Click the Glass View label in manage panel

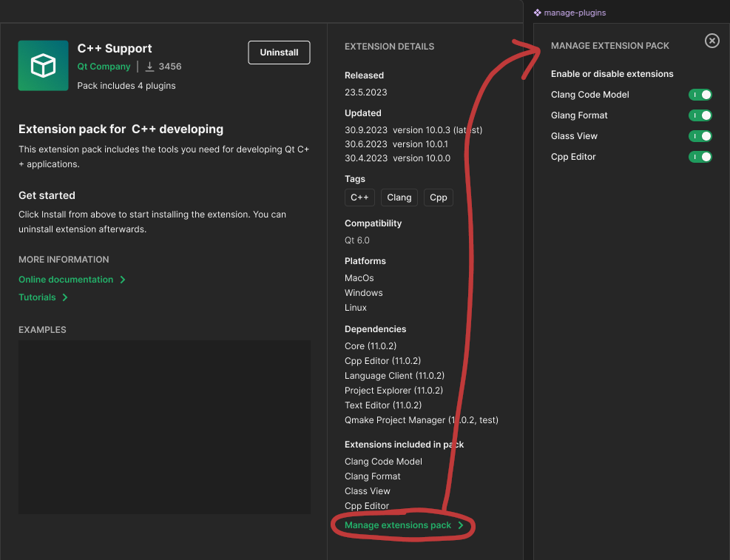(x=574, y=136)
